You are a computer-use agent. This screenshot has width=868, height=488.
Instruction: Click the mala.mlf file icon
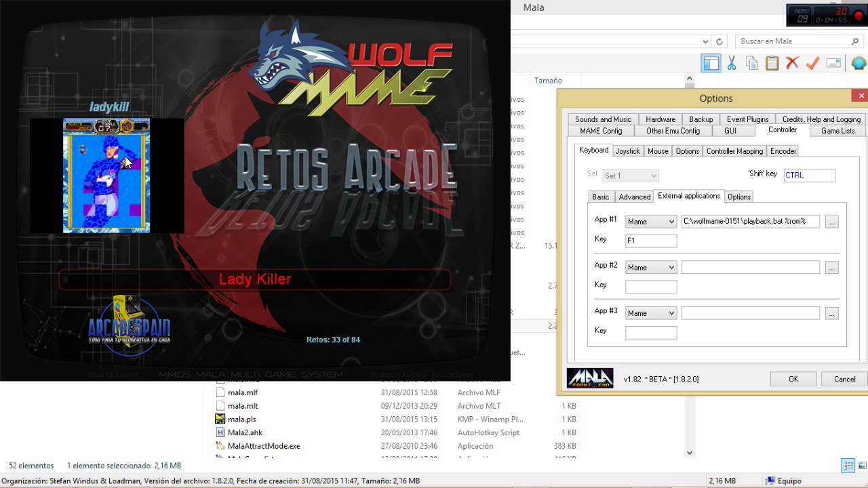220,392
